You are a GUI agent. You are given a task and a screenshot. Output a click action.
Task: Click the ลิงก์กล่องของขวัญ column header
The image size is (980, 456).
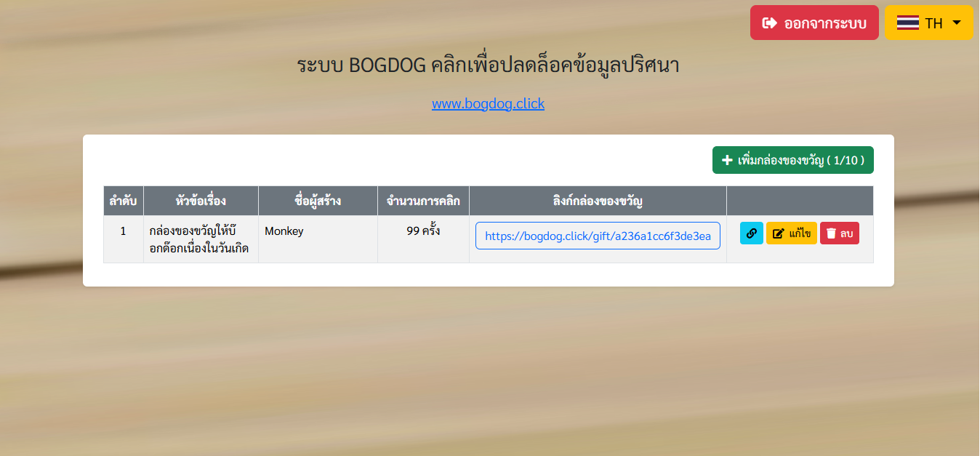pyautogui.click(x=598, y=201)
